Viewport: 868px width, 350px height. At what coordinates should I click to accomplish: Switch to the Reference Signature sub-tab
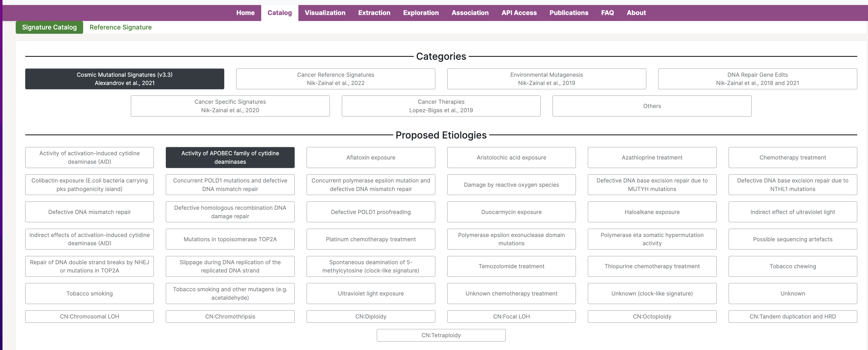point(120,27)
